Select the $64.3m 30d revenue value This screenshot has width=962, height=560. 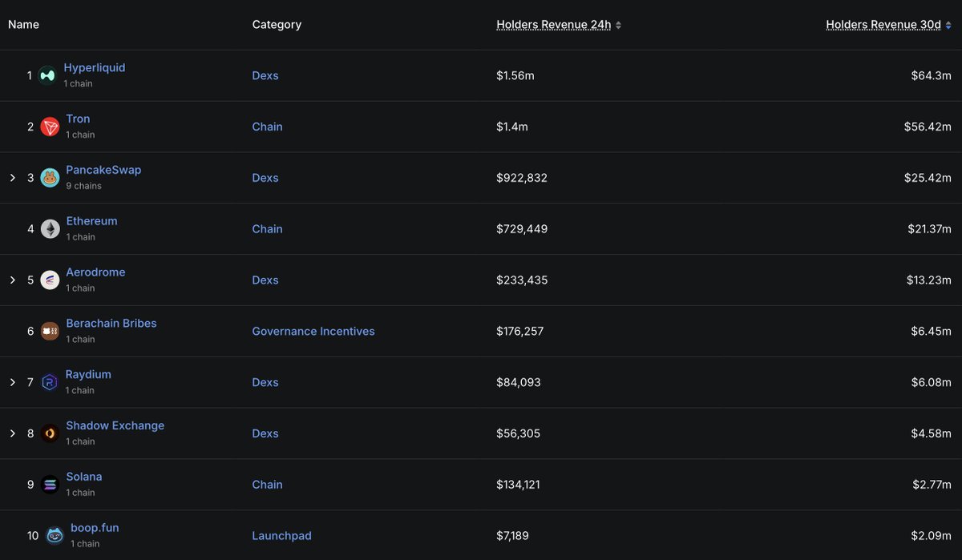tap(932, 75)
